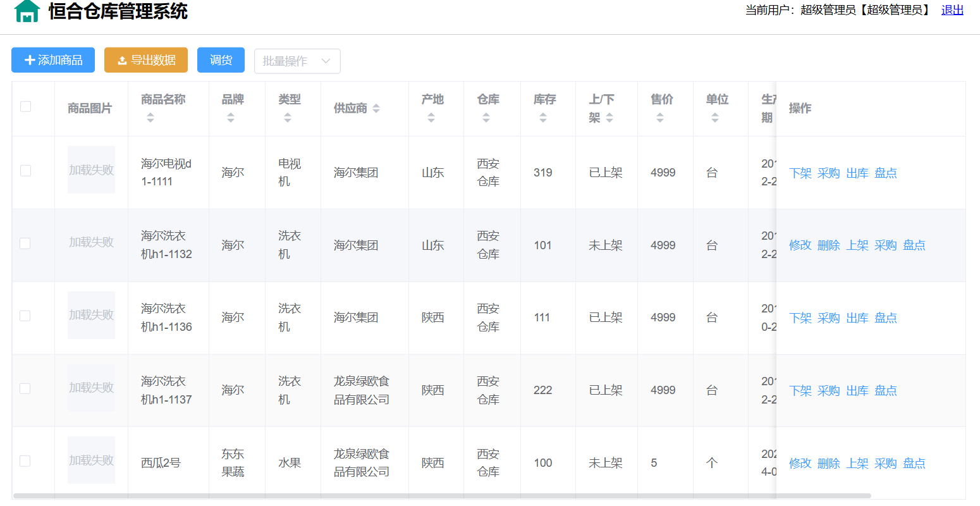Click the 恒合仓库管理系统 title
Image resolution: width=980 pixels, height=506 pixels.
coord(118,11)
